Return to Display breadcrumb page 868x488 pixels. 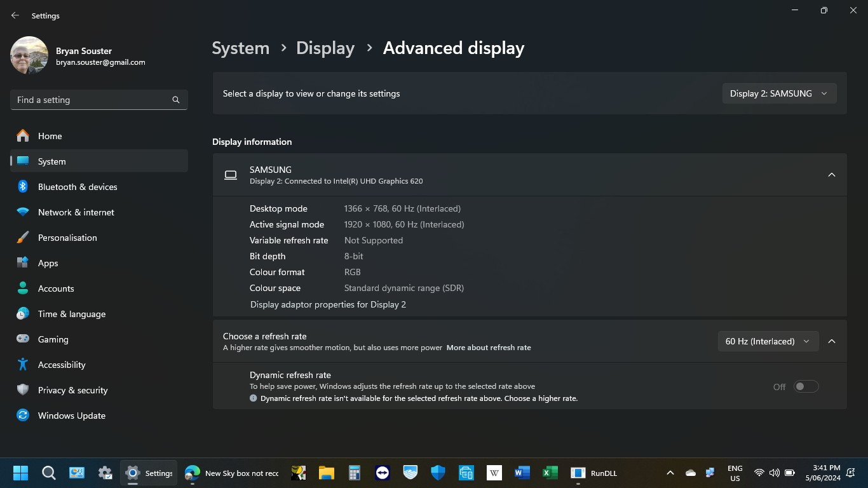[325, 48]
